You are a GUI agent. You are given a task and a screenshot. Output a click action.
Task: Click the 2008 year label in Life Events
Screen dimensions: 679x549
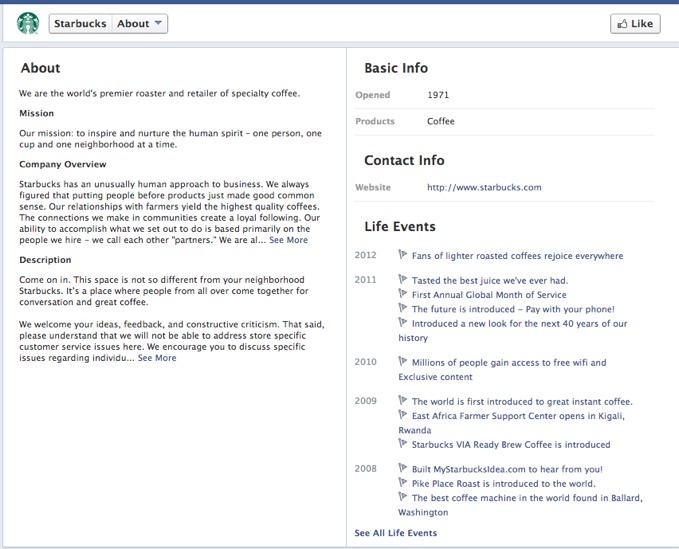pos(365,468)
